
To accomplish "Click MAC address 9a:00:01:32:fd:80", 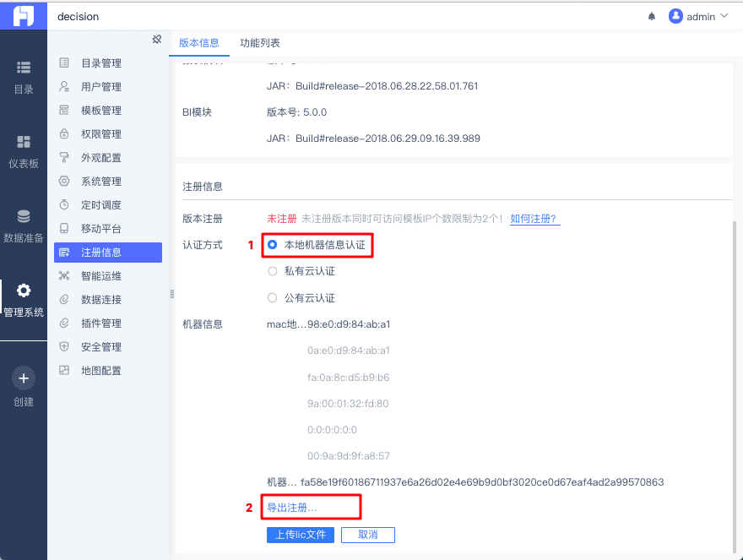I will (348, 404).
